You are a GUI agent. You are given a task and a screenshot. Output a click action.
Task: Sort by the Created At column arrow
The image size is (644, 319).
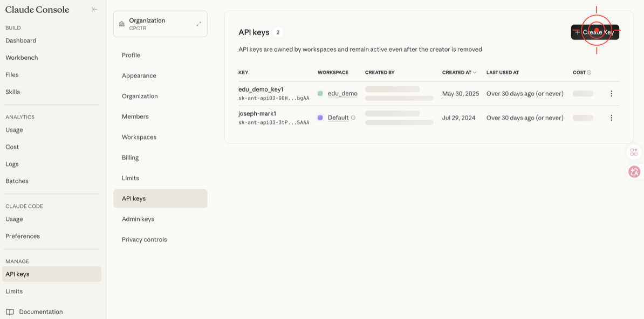[475, 73]
